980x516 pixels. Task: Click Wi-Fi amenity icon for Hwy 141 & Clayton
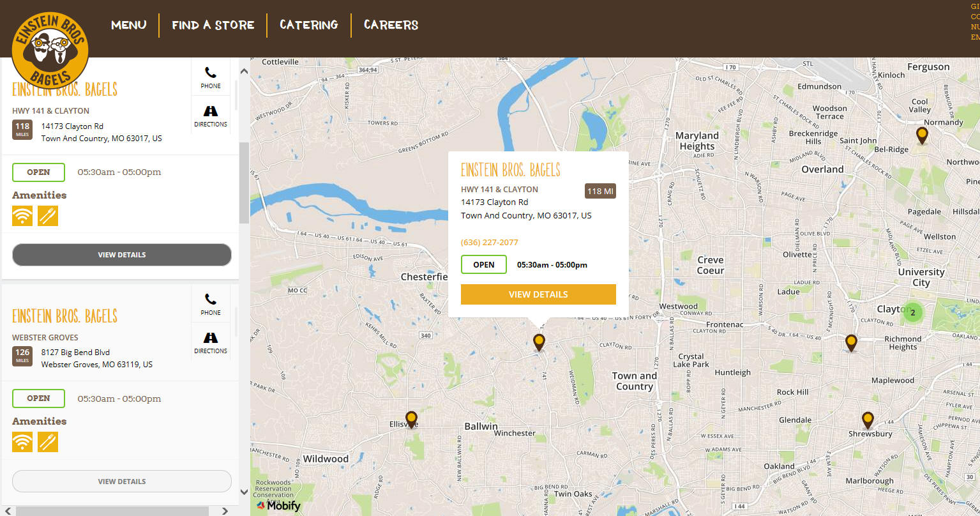(x=22, y=216)
